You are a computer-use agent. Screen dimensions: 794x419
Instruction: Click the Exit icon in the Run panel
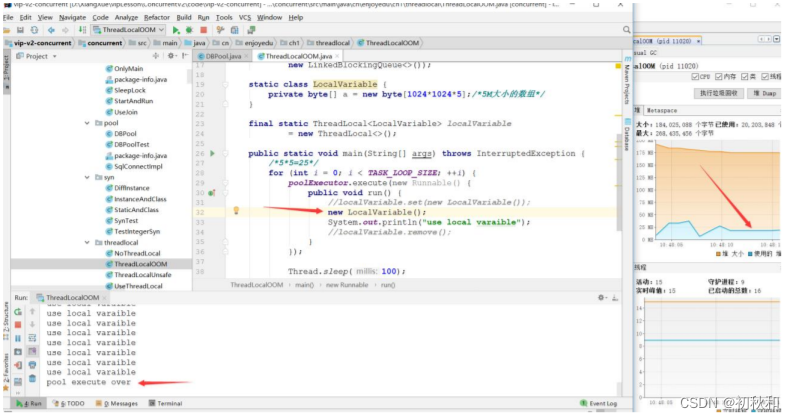[18, 365]
